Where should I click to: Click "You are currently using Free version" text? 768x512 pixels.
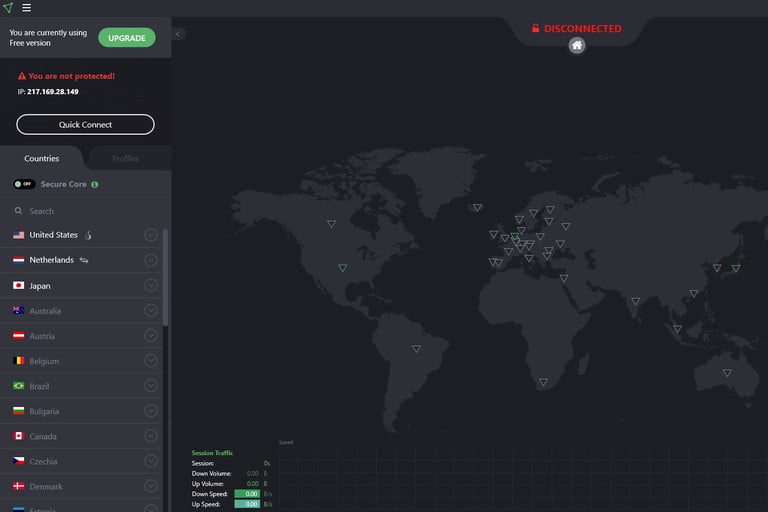pos(48,38)
